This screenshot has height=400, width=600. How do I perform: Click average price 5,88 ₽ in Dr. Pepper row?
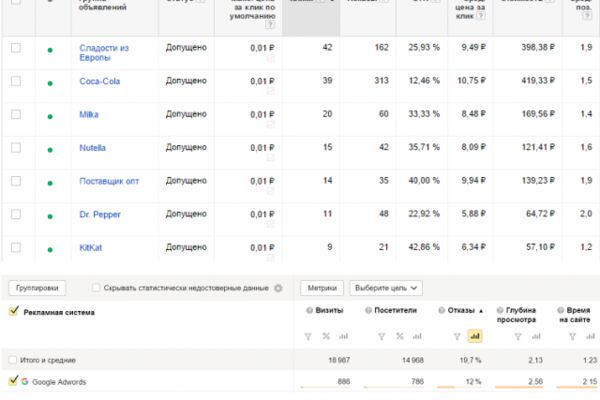click(473, 214)
